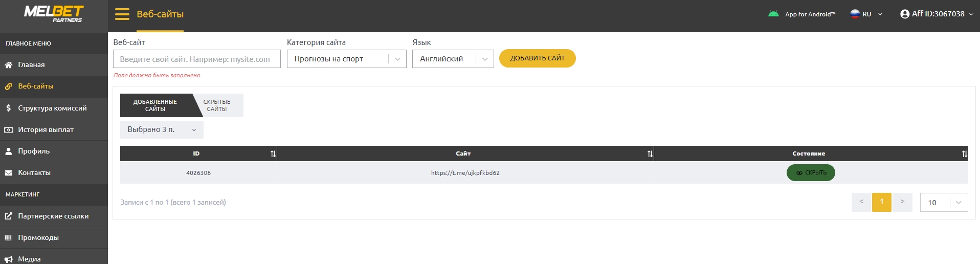Click the MELBET Partners logo

54,14
